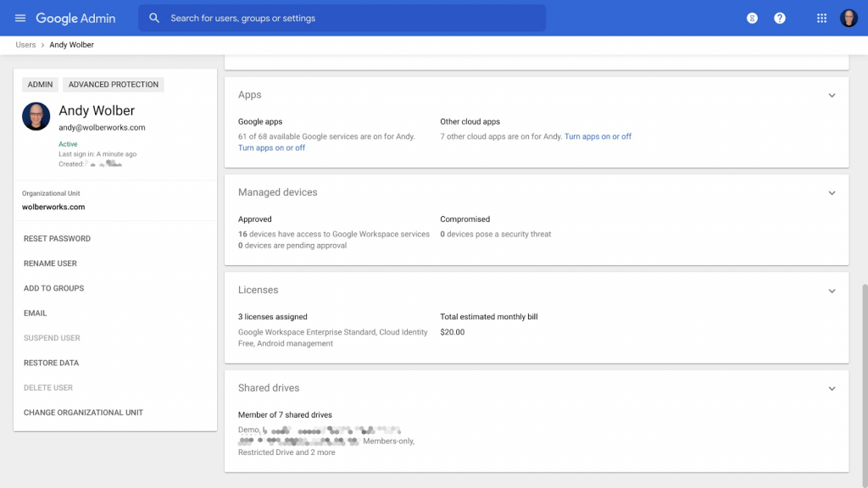Click the search magnifier icon
Viewport: 868px width, 488px height.
point(154,18)
